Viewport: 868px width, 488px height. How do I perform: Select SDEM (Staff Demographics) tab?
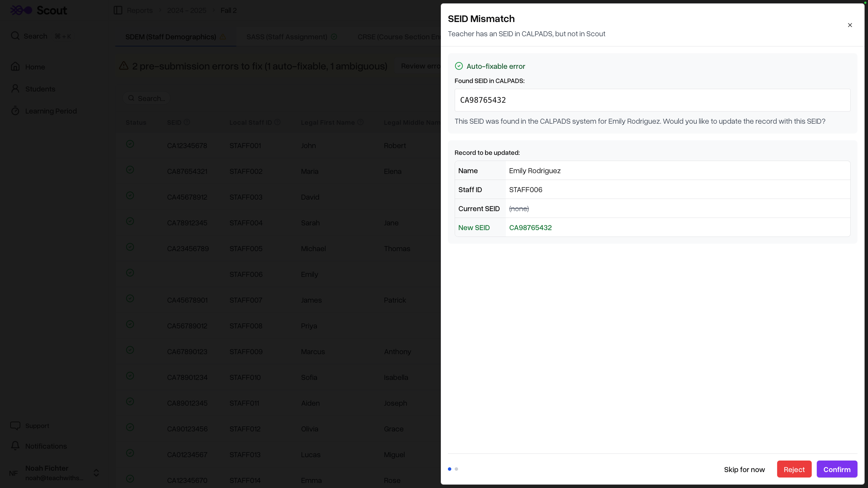click(x=171, y=37)
